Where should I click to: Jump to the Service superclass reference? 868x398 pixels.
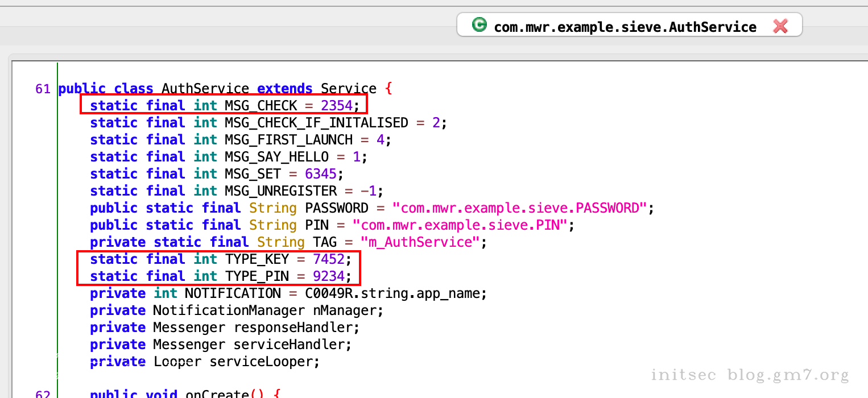348,89
